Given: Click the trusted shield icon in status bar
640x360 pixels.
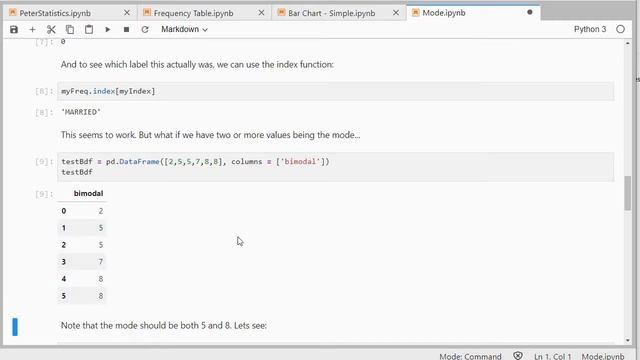Looking at the screenshot, I should [518, 356].
